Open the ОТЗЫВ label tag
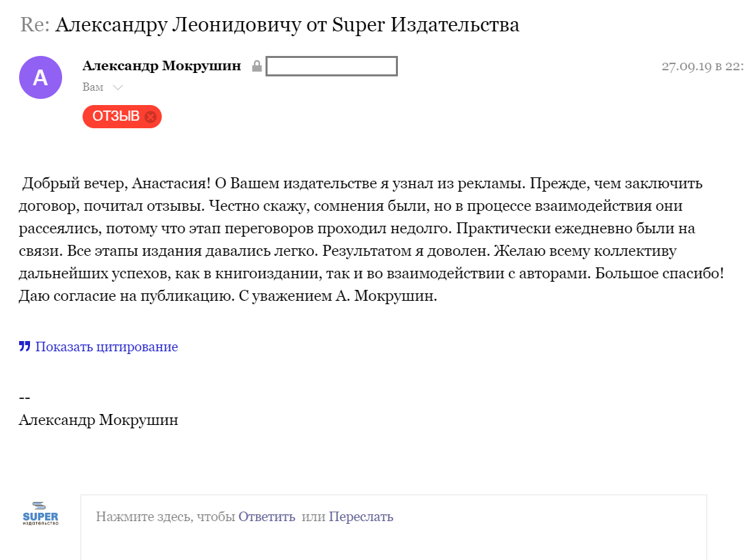Image resolution: width=744 pixels, height=560 pixels. click(115, 117)
